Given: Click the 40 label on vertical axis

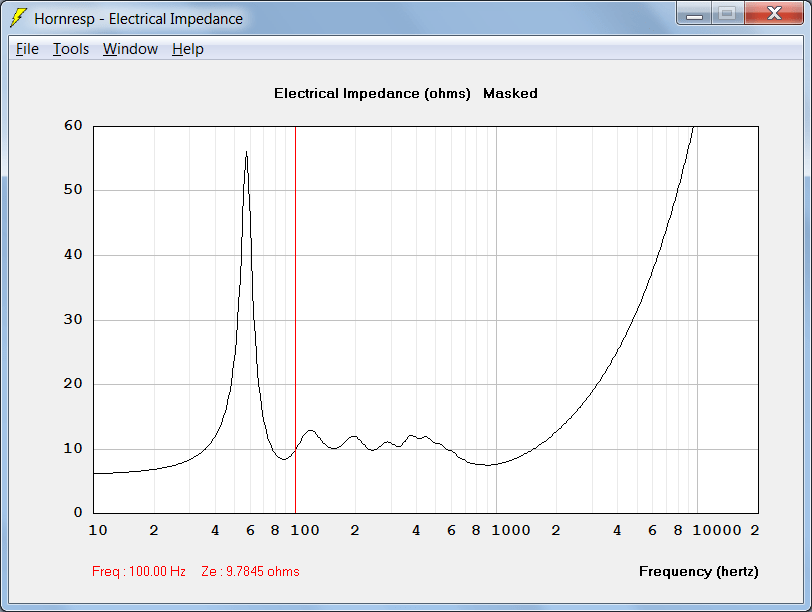Looking at the screenshot, I should [73, 254].
